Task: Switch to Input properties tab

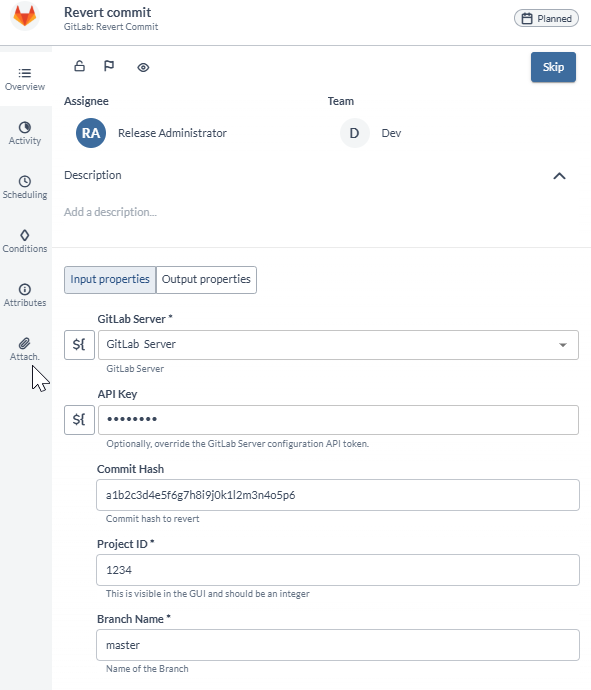Action: point(110,279)
